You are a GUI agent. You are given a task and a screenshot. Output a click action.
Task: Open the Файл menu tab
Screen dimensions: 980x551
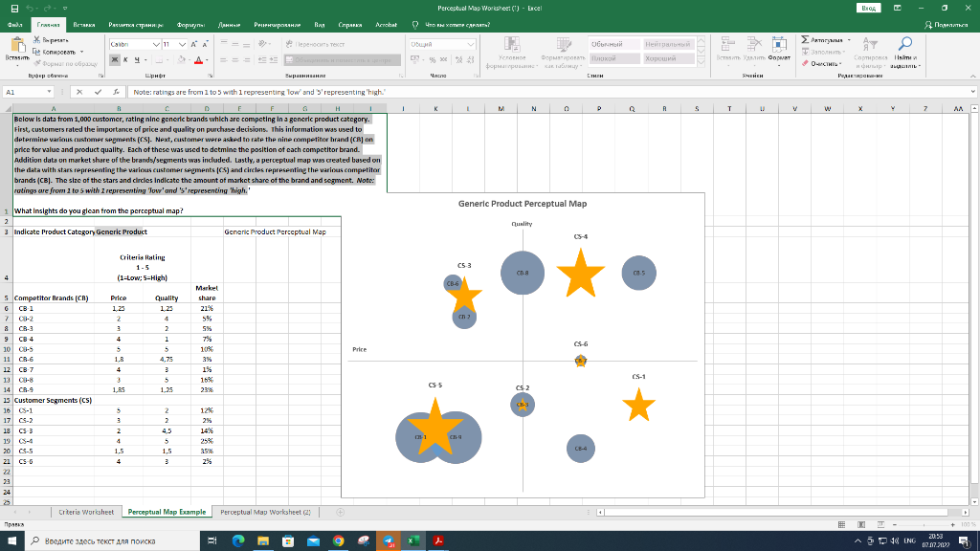15,25
